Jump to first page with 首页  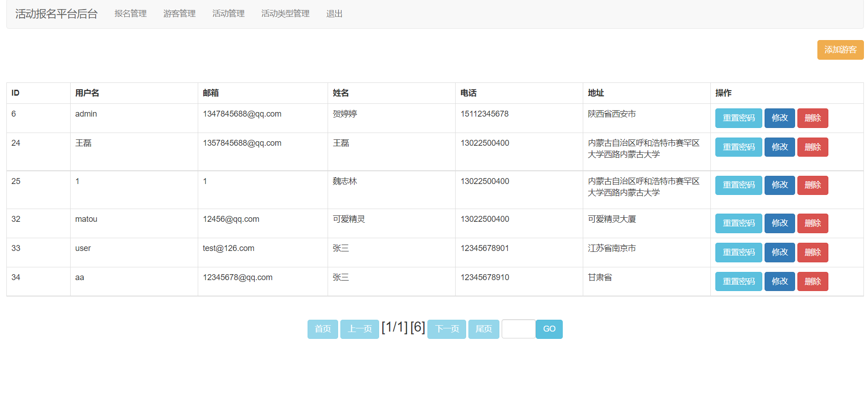point(323,329)
